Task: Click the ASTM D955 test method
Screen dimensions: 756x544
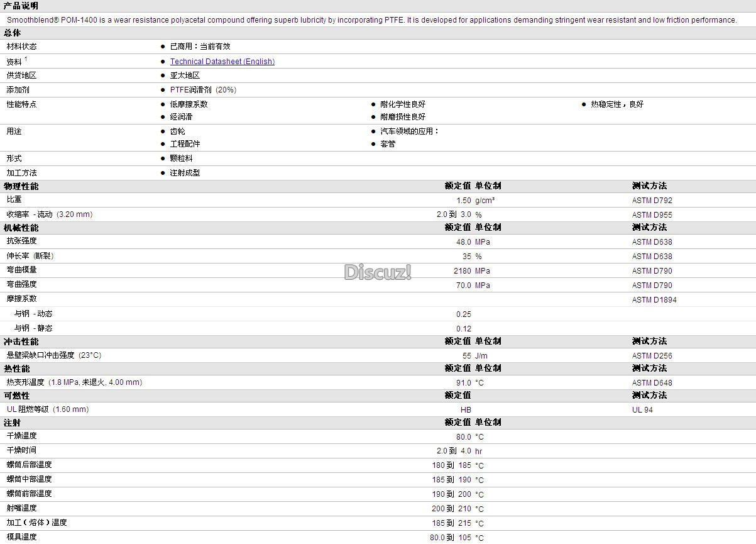Action: coord(652,215)
